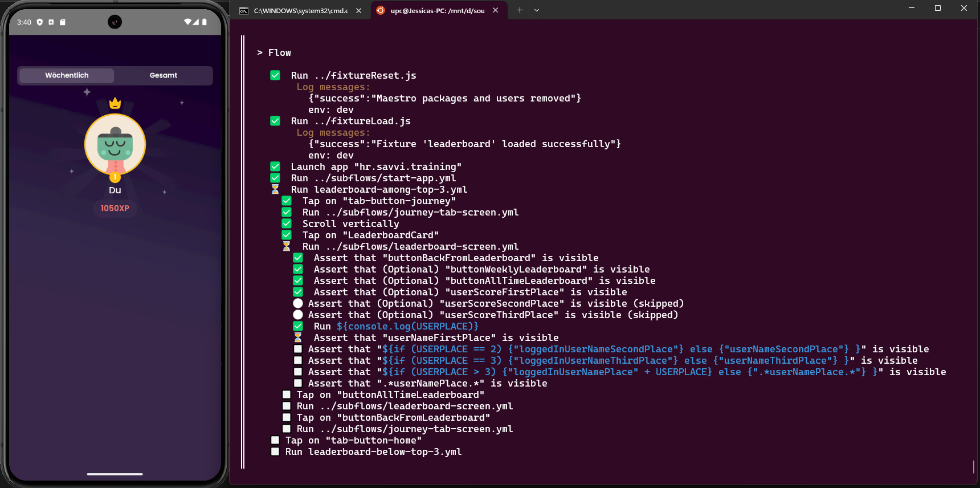Viewport: 980px width, 488px height.
Task: Click the unchecked box for tab-button-home
Action: [275, 440]
